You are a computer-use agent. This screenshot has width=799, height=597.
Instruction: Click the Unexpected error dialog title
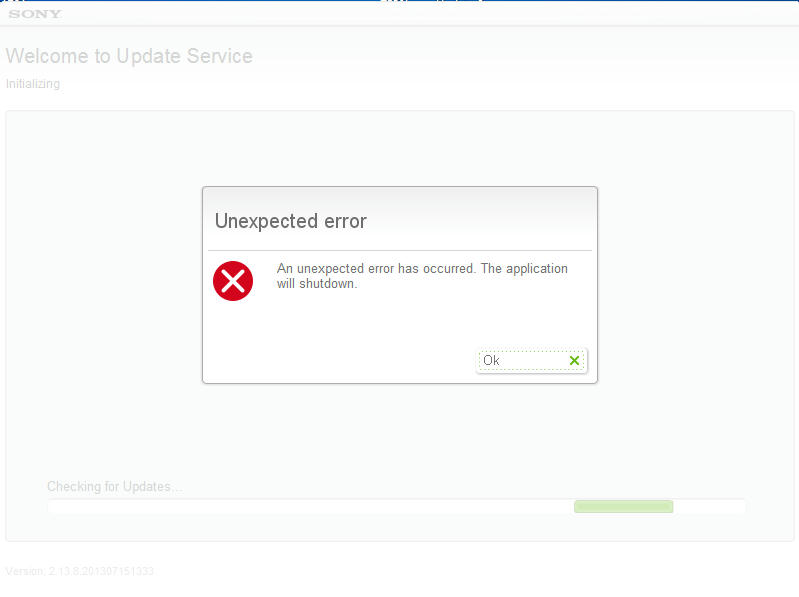coord(290,221)
